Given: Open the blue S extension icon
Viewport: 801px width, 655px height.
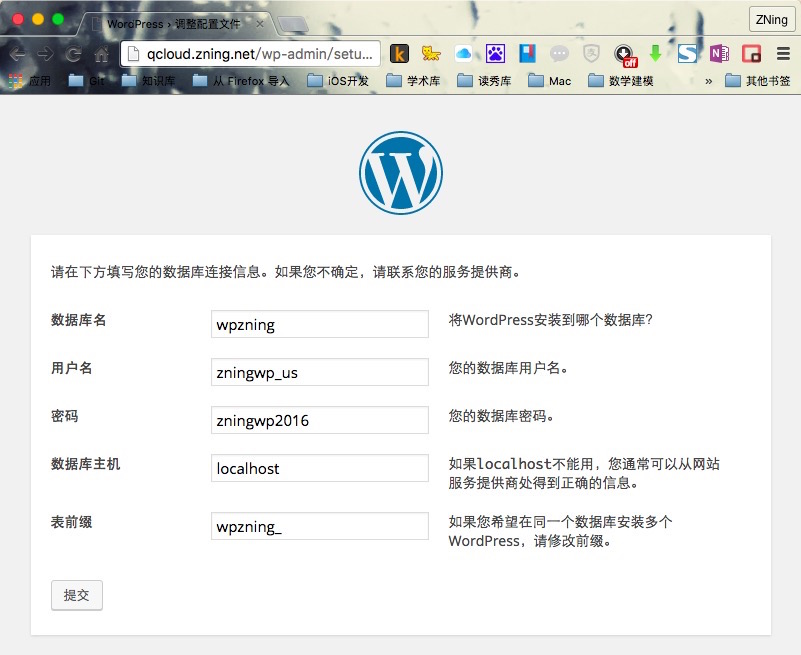Looking at the screenshot, I should (687, 54).
